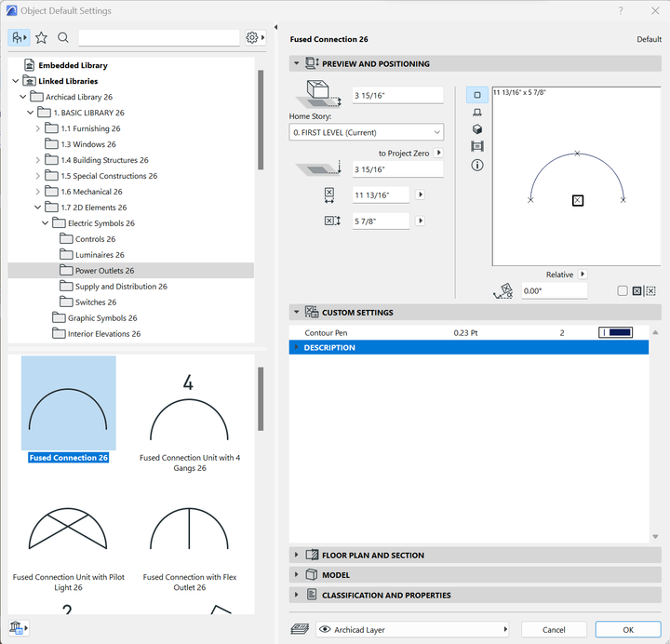Open the Archicad Layer dropdown
The height and width of the screenshot is (644, 670).
(413, 629)
